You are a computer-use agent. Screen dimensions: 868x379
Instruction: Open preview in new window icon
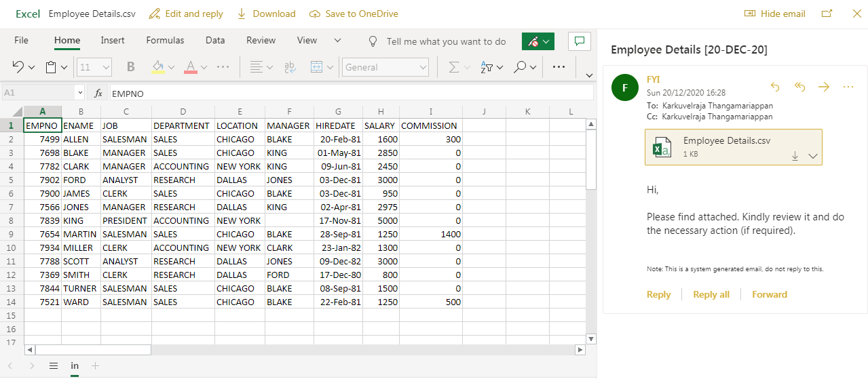click(x=827, y=14)
